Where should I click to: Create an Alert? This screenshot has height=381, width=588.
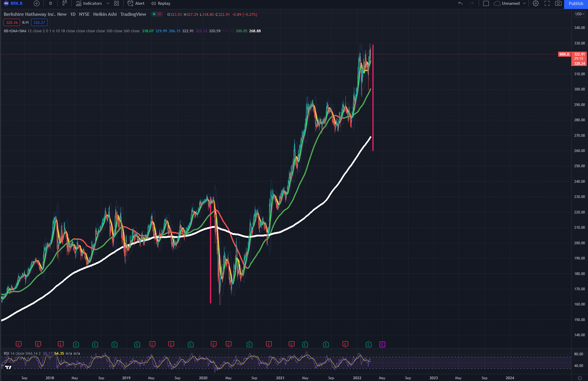click(x=136, y=4)
